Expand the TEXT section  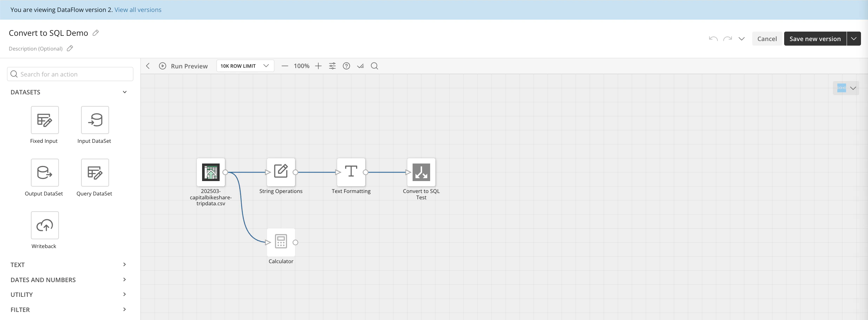(x=125, y=265)
